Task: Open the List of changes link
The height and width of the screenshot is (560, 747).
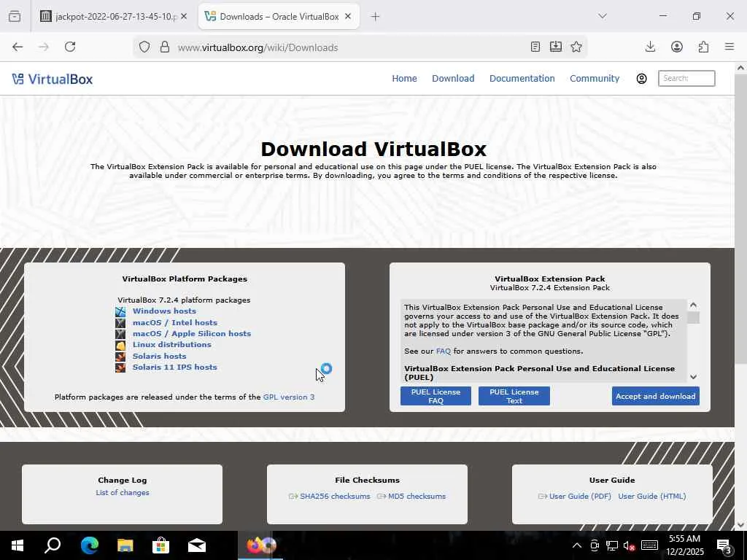Action: coord(123,493)
